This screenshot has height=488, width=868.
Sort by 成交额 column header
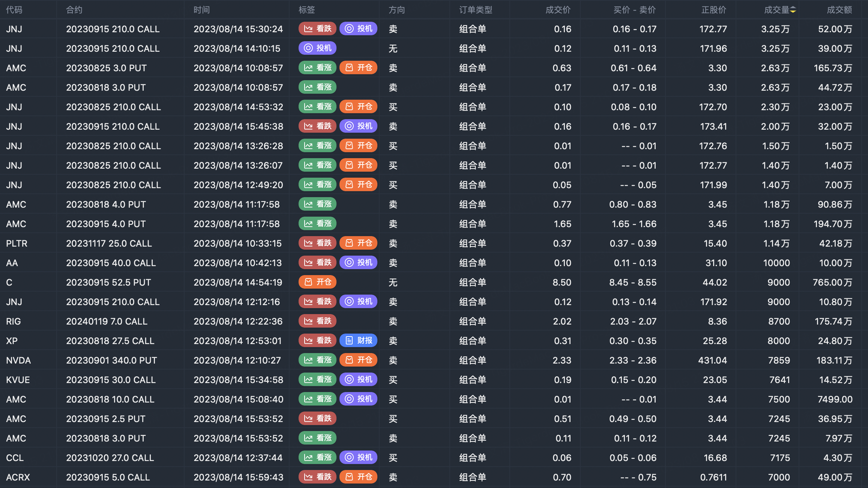pos(839,10)
